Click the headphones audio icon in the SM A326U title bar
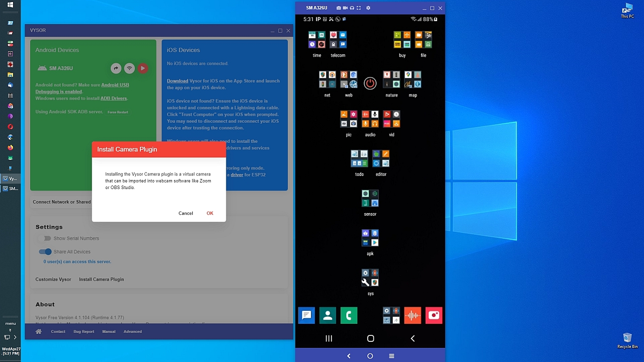Screen dimensions: 644x362 coord(352,8)
